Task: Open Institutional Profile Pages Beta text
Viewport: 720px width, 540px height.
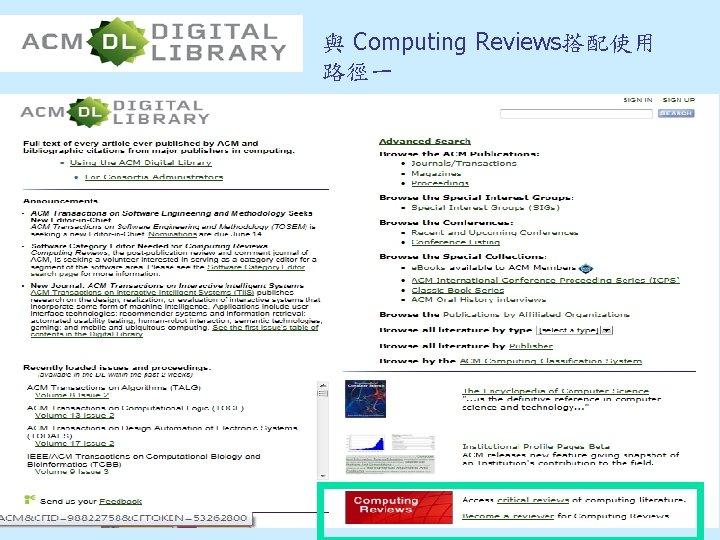Action: point(536,446)
